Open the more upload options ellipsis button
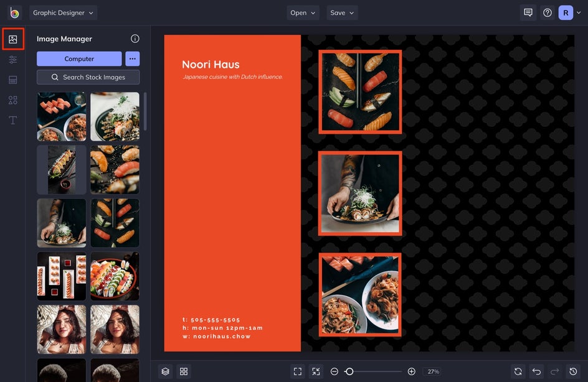The image size is (588, 382). point(133,59)
